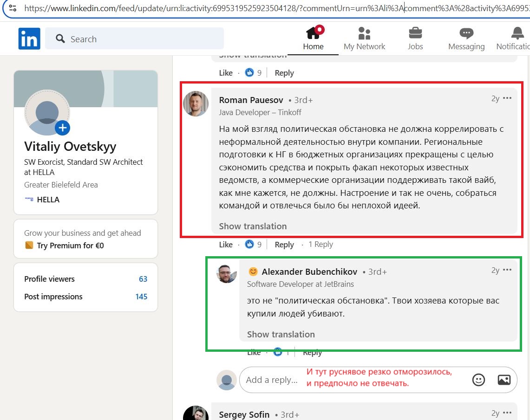Open Post impressions count 145

click(x=141, y=297)
